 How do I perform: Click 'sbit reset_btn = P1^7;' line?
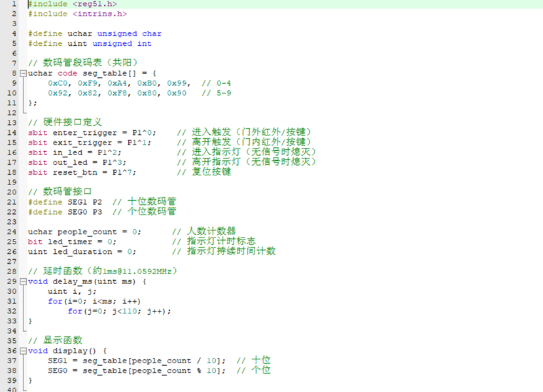(x=82, y=173)
